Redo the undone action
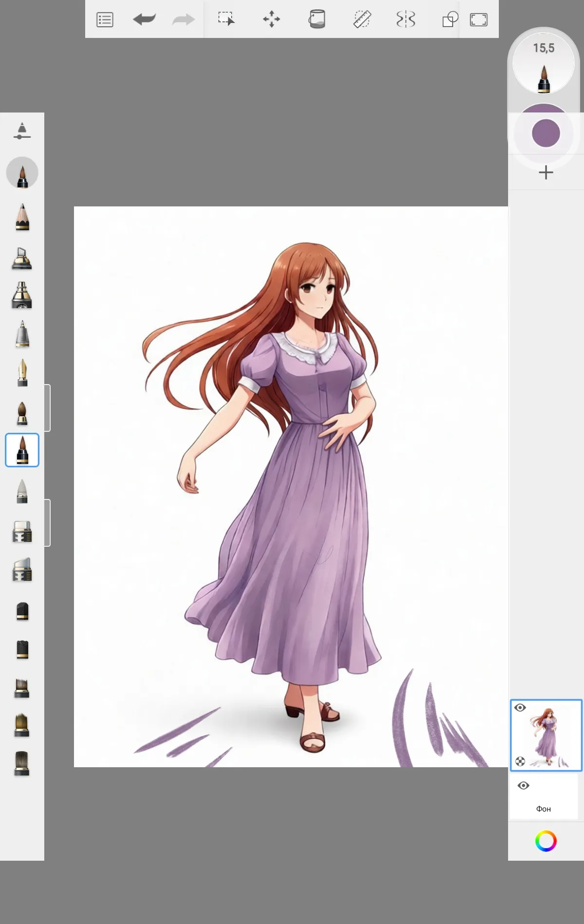Image resolution: width=584 pixels, height=924 pixels. (x=183, y=19)
